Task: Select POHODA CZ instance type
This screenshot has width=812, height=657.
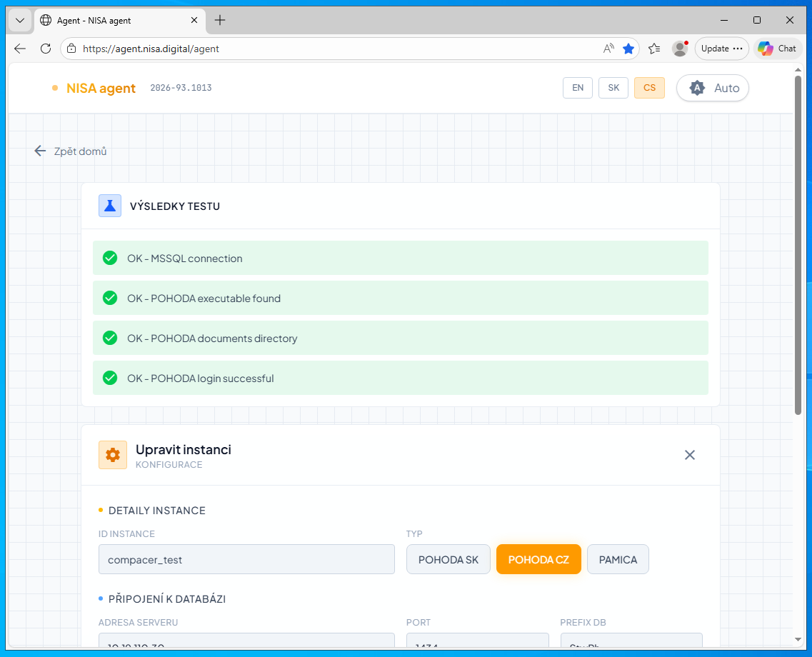Action: coord(538,559)
